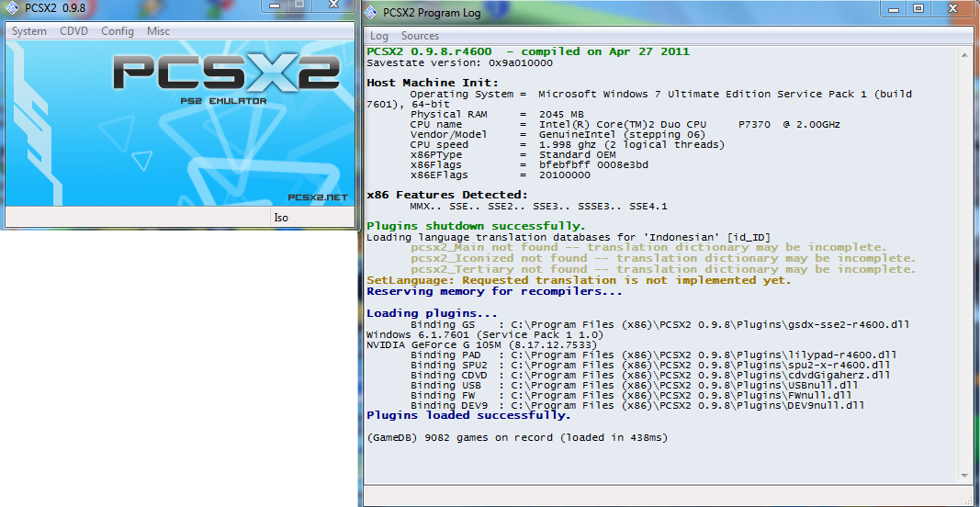Click the 'CPU speed = 1.998 ghz' line
The image size is (980, 507).
(567, 144)
